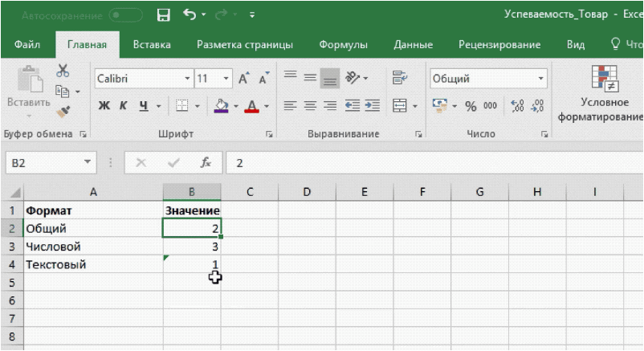Align text left
The height and width of the screenshot is (351, 644).
click(291, 106)
